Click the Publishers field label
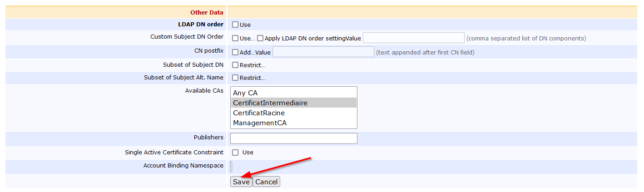Screen dimensions: 644x192 (x=208, y=137)
